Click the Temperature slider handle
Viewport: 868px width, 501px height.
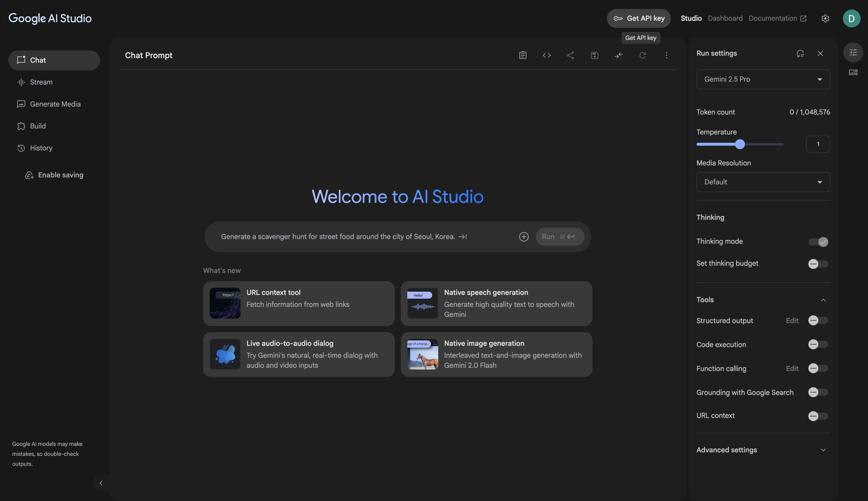pyautogui.click(x=740, y=144)
